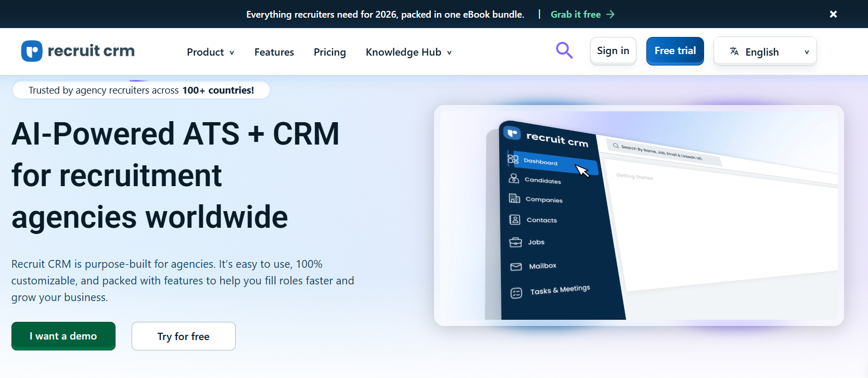868x378 pixels.
Task: Go to the Features page
Action: click(x=274, y=52)
